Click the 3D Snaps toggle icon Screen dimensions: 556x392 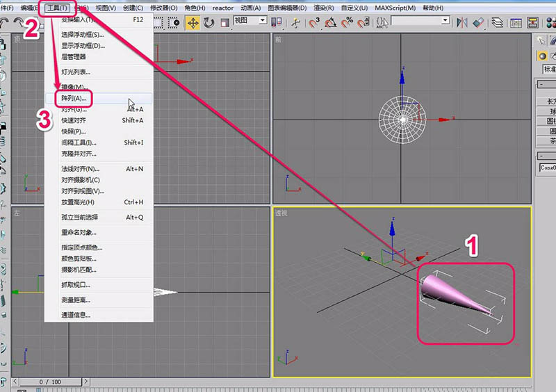[314, 22]
